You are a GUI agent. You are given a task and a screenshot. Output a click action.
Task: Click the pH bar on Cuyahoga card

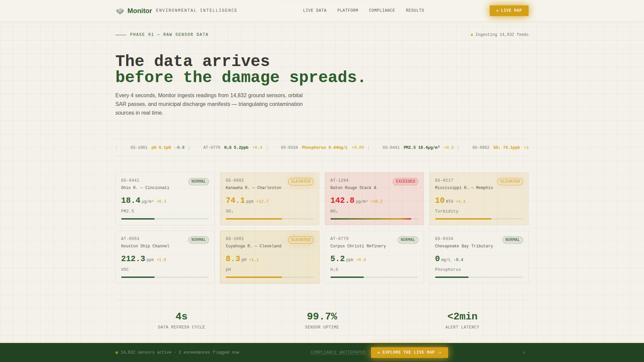click(x=270, y=277)
